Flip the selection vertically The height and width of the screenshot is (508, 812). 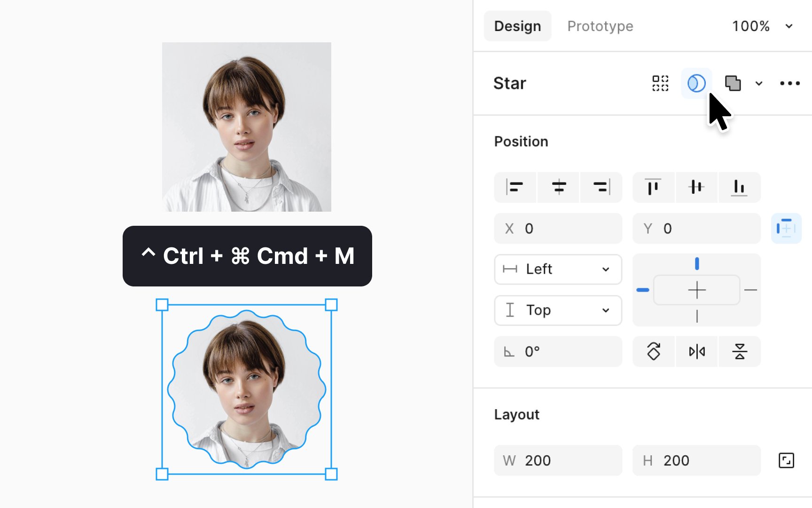point(739,351)
